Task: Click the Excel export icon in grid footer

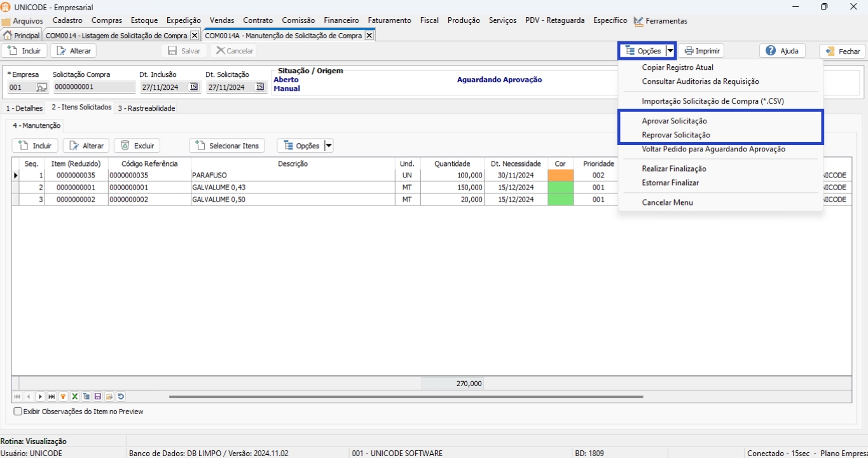Action: tap(74, 396)
